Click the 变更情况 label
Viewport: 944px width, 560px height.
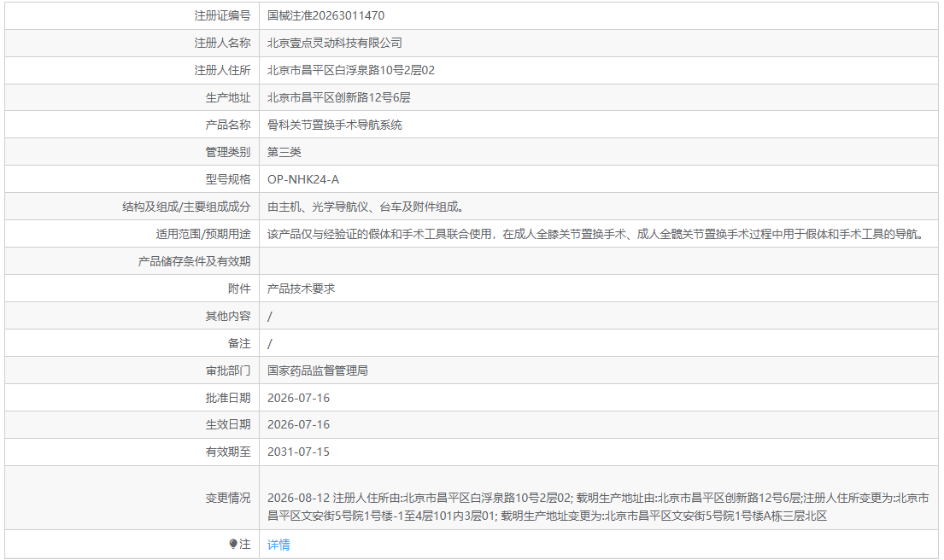(x=227, y=498)
